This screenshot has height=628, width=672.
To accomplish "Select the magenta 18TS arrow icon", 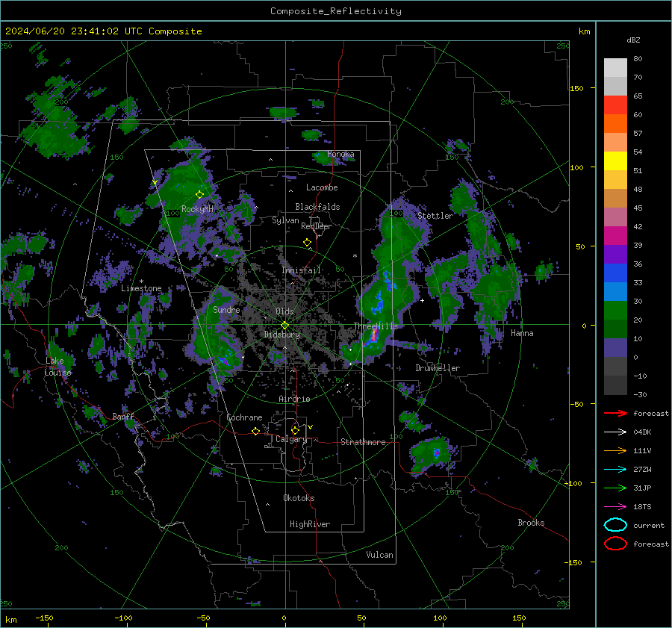I will point(615,507).
